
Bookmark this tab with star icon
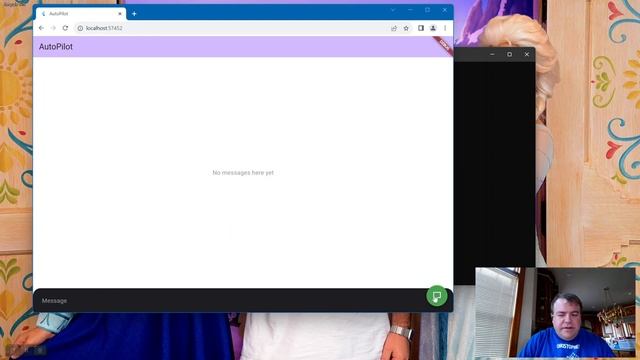pyautogui.click(x=406, y=28)
